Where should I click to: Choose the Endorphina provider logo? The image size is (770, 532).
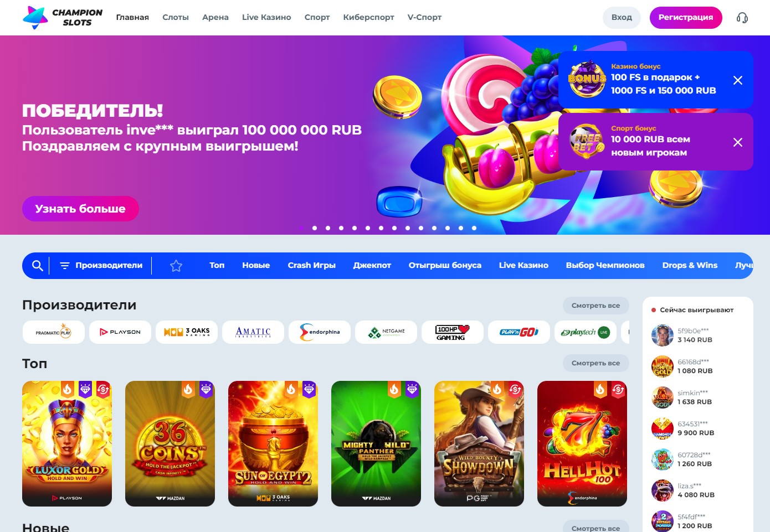coord(320,332)
